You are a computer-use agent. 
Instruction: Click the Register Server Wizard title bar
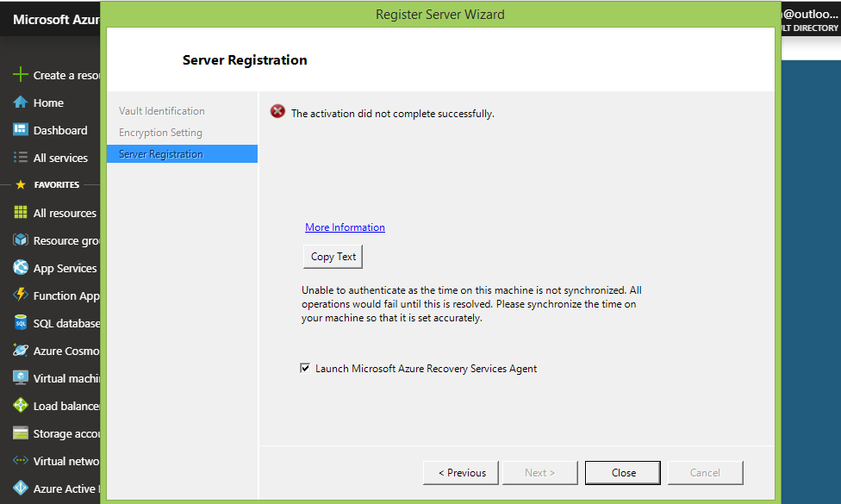439,15
